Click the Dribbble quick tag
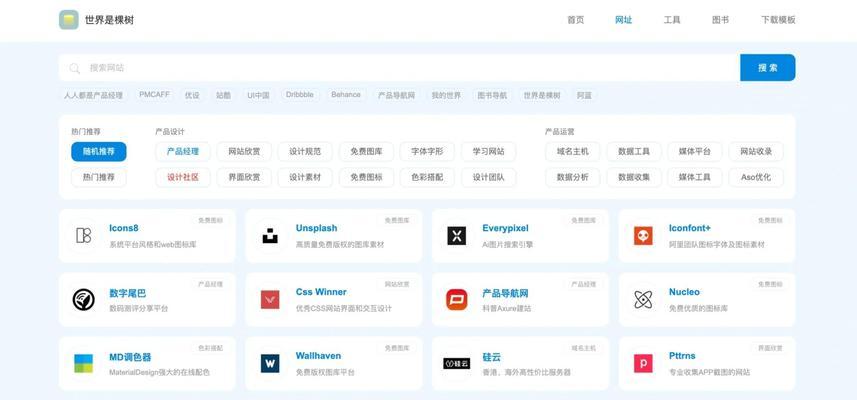This screenshot has width=857, height=400. [x=300, y=95]
